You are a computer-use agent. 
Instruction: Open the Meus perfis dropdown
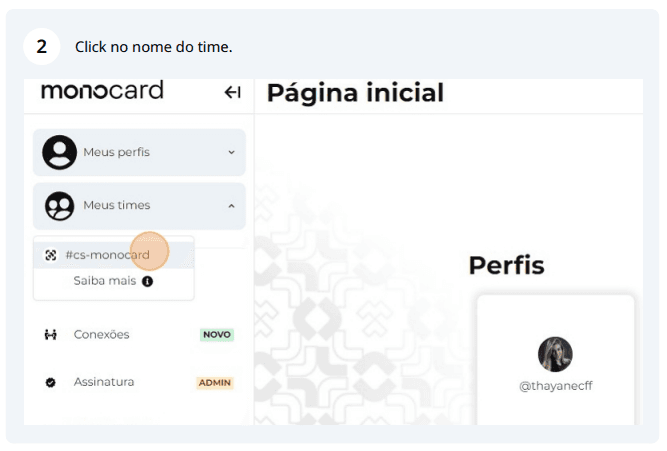click(140, 152)
